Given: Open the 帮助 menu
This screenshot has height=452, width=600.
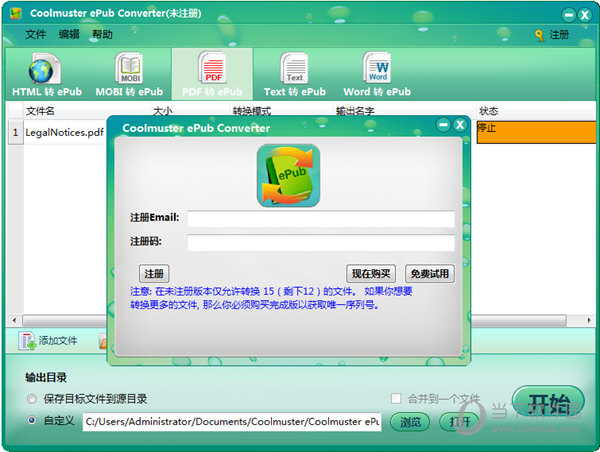Looking at the screenshot, I should pyautogui.click(x=102, y=34).
